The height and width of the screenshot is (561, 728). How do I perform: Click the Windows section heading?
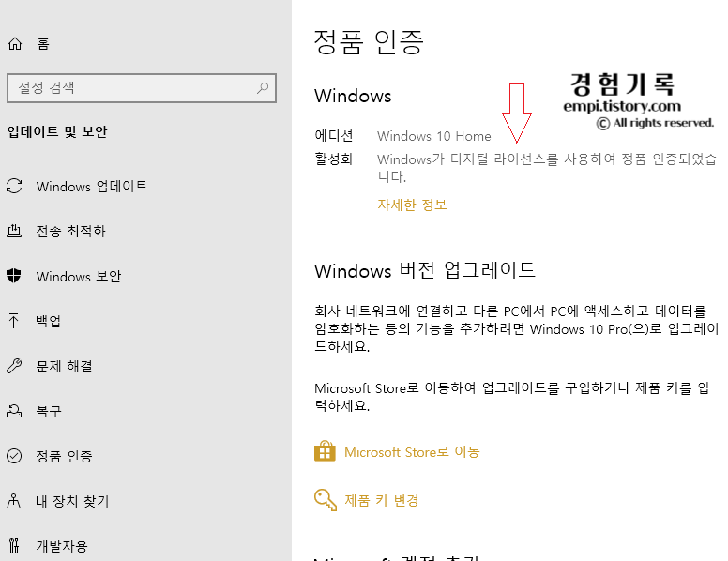pyautogui.click(x=353, y=96)
